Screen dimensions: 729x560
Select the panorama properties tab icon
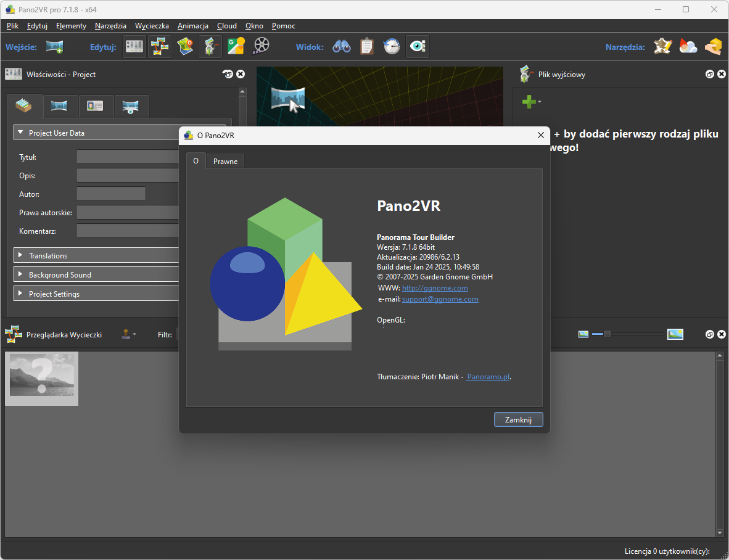click(59, 107)
